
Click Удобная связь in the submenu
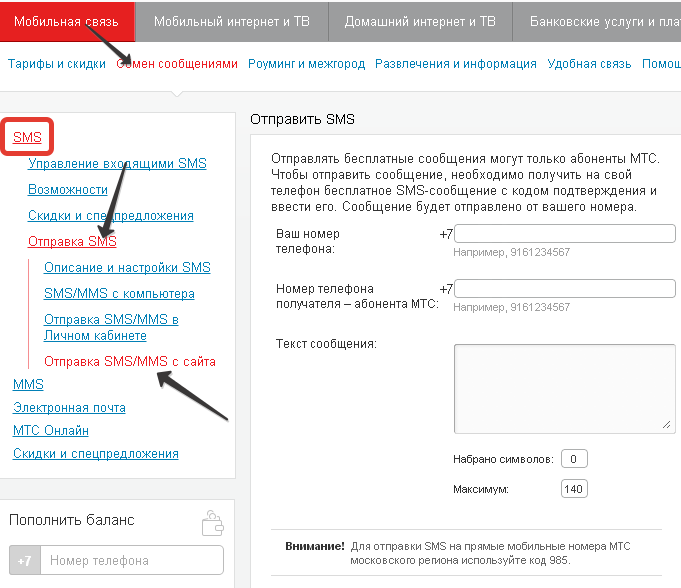589,64
